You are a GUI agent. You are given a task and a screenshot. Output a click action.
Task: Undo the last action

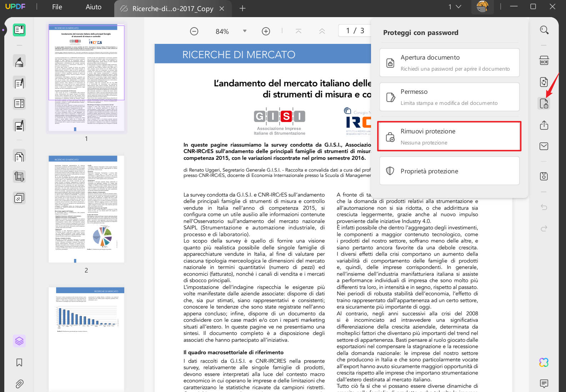[544, 207]
